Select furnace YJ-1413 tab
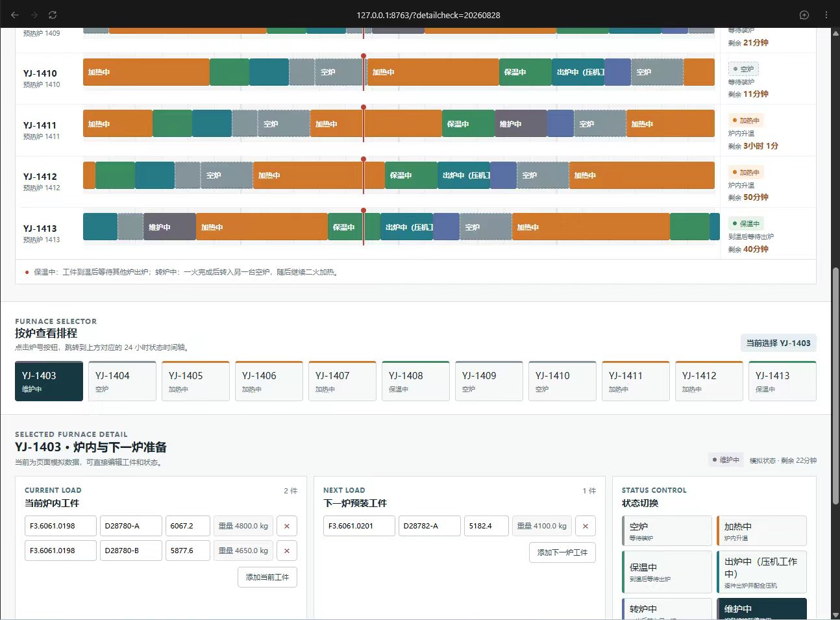This screenshot has width=840, height=620. tap(782, 381)
